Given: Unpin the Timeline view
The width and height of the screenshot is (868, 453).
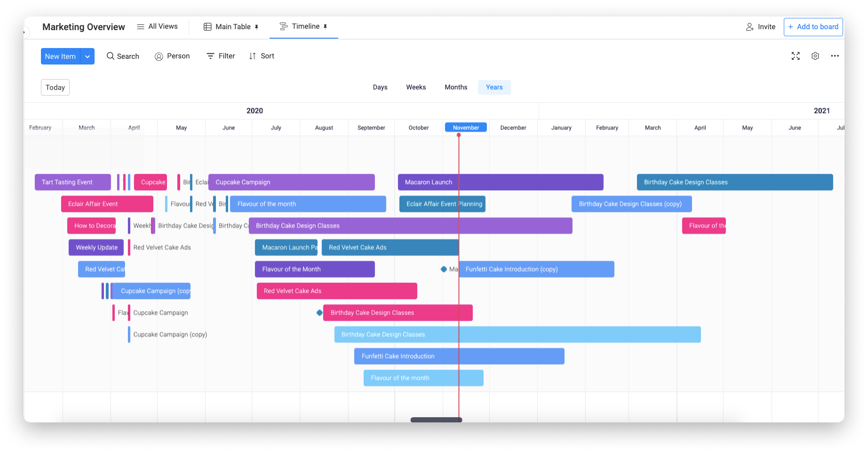Looking at the screenshot, I should [326, 26].
